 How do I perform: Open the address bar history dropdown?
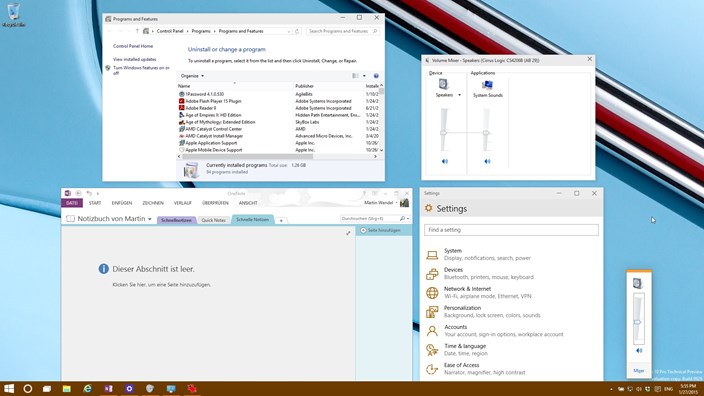(x=289, y=31)
